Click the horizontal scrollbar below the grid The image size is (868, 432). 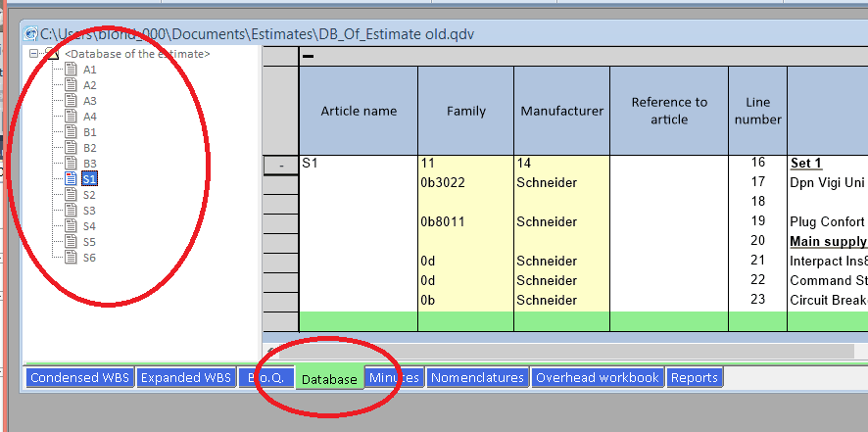click(568, 351)
